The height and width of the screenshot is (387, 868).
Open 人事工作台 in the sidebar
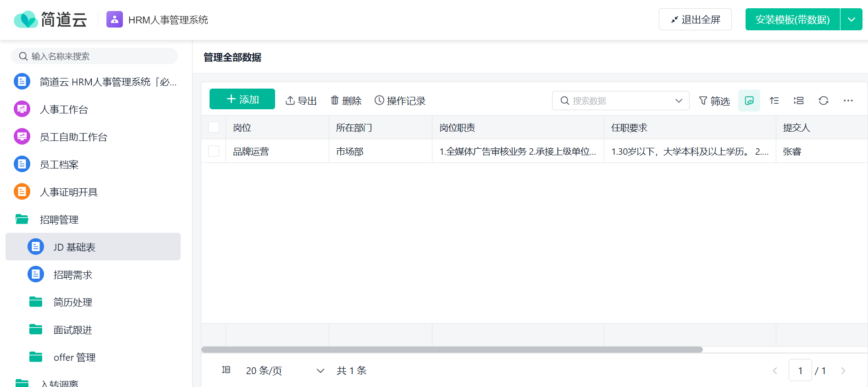[x=93, y=109]
